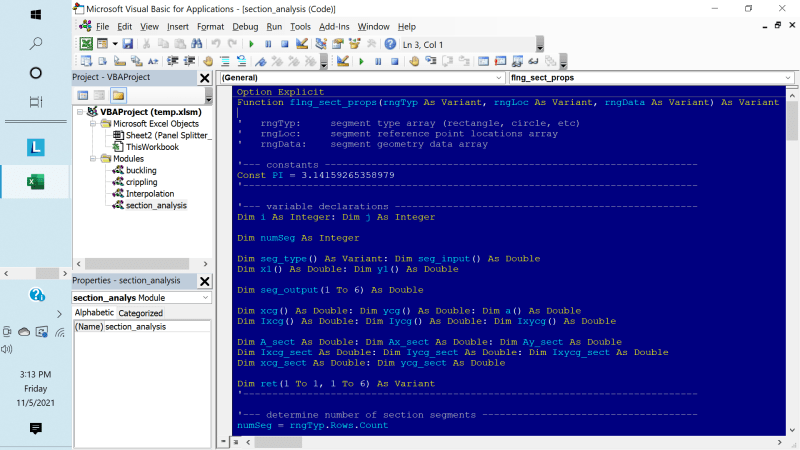
Task: Switch to the Alphabetic properties tab
Action: pos(94,313)
